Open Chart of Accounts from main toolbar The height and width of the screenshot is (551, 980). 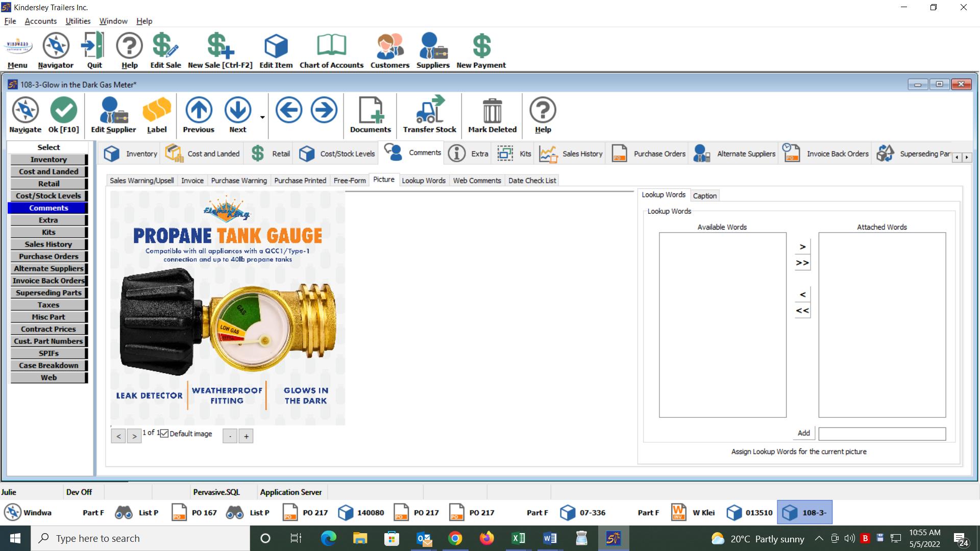331,46
